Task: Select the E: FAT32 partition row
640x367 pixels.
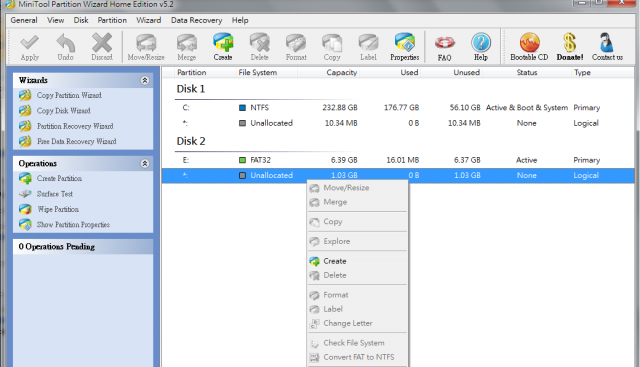Action: click(x=398, y=160)
